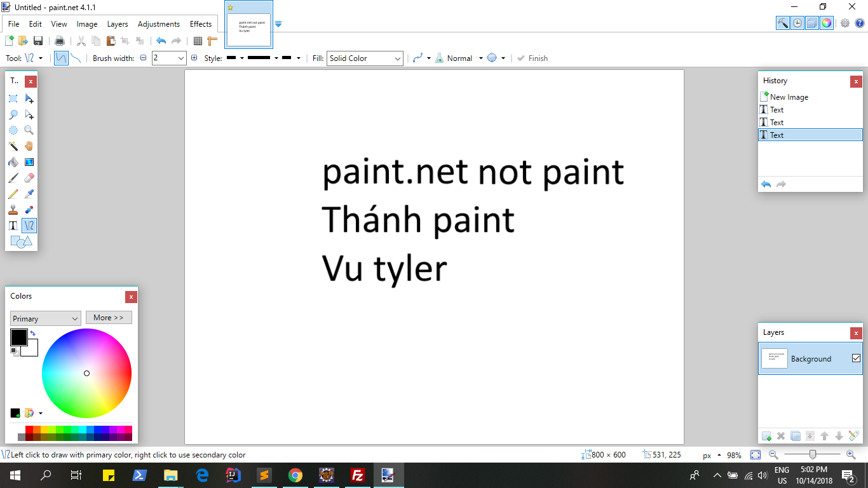
Task: Toggle the pixel grid view
Action: (x=198, y=41)
